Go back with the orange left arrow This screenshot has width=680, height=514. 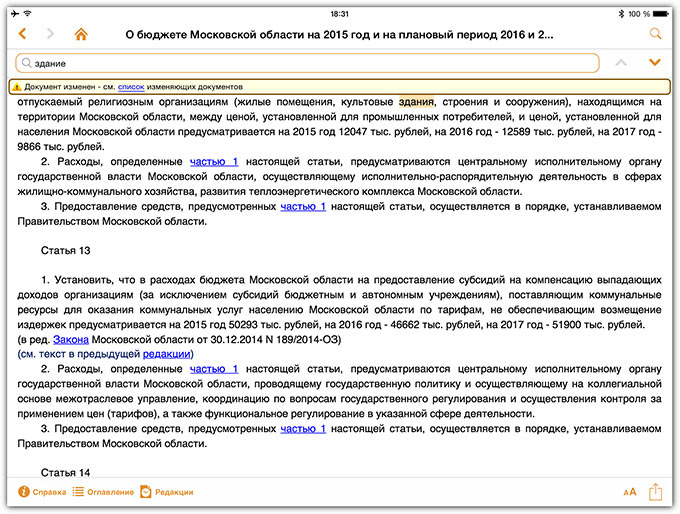[23, 34]
